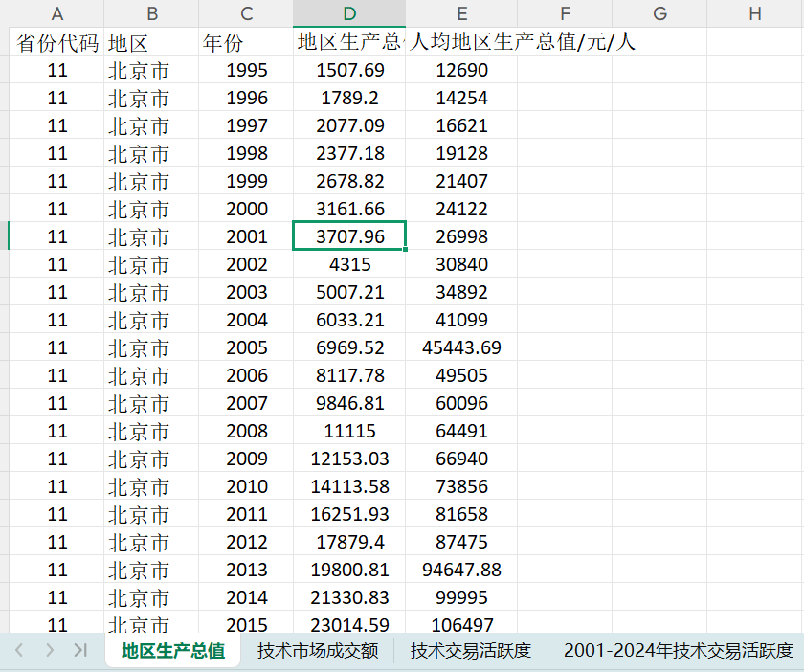The width and height of the screenshot is (804, 672).
Task: Select column E header
Action: [x=461, y=13]
